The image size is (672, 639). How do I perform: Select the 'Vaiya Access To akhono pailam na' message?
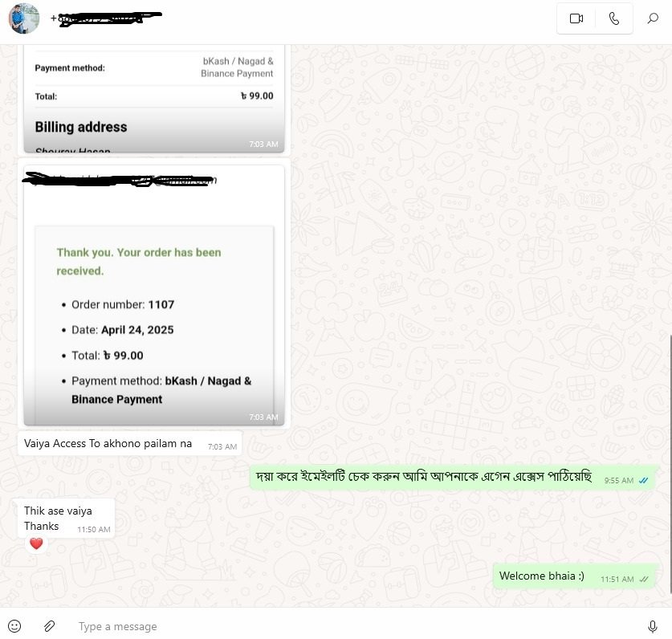pos(130,444)
